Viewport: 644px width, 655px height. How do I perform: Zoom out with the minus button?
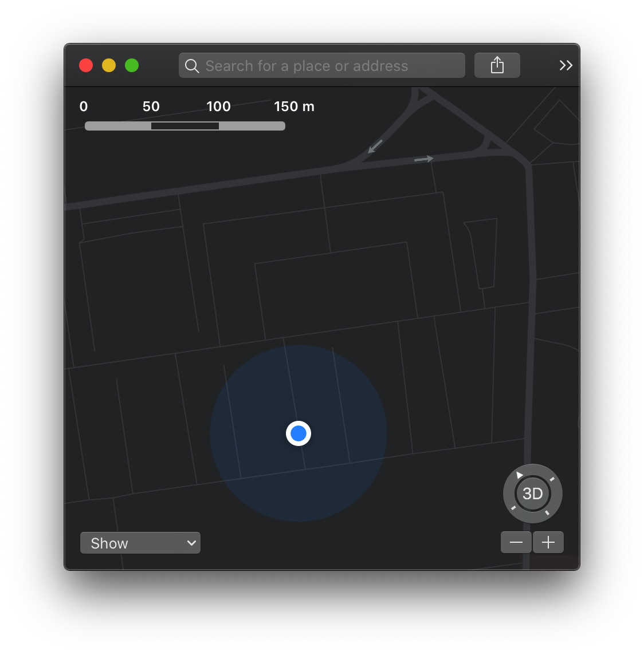pos(516,542)
